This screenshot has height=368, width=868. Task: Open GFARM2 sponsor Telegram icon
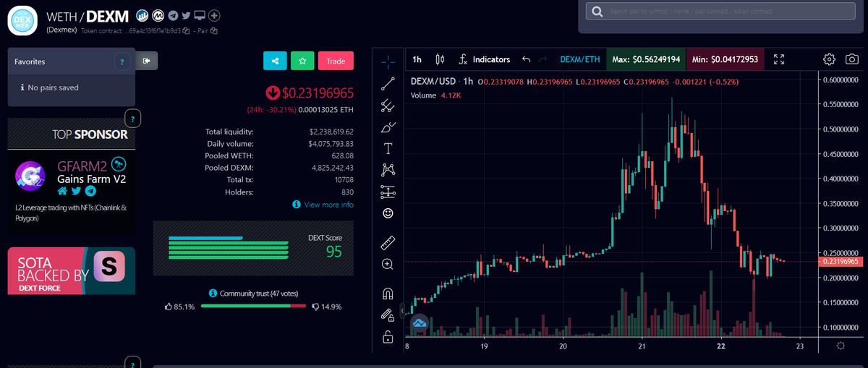(90, 191)
